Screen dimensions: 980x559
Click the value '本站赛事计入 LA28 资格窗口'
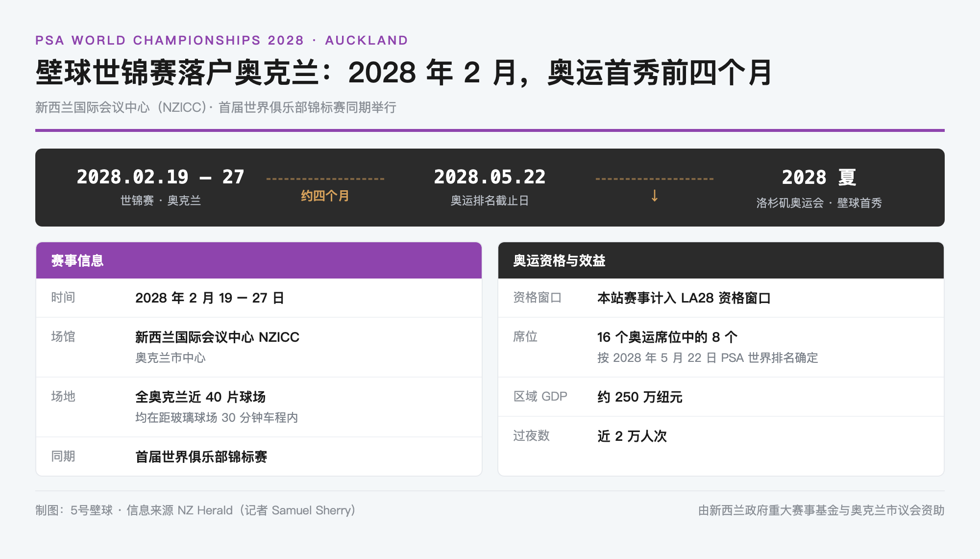tap(684, 298)
